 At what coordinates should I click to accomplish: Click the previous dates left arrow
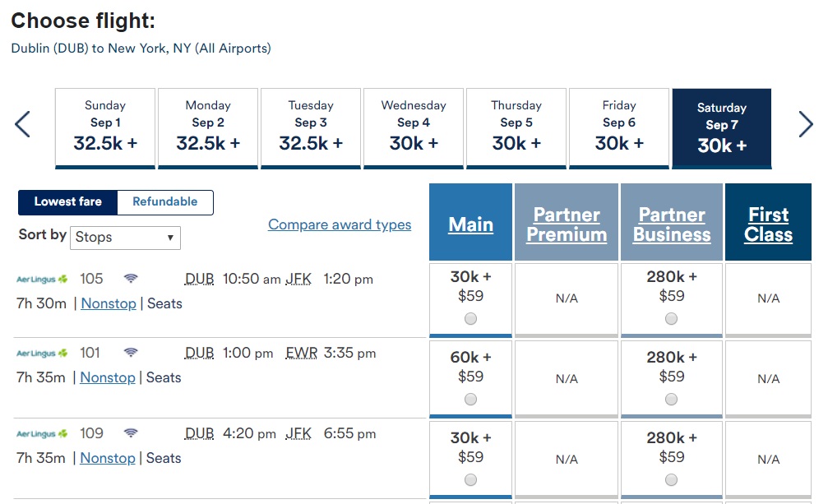(22, 125)
